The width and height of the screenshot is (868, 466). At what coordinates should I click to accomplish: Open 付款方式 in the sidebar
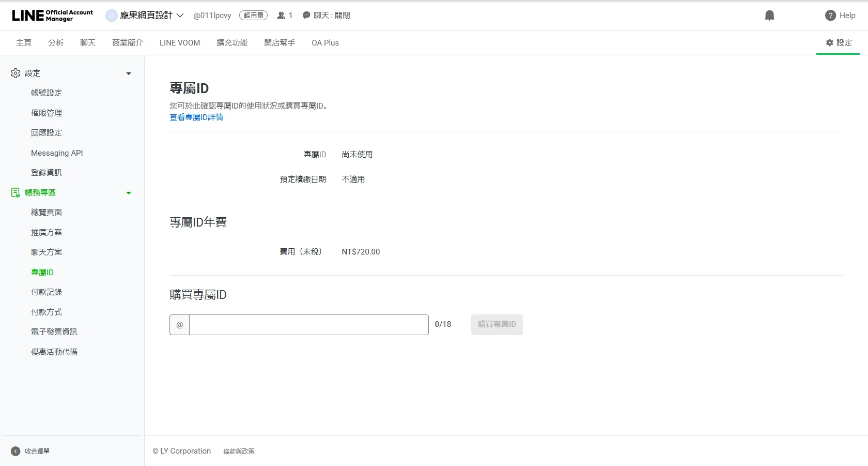coord(47,312)
